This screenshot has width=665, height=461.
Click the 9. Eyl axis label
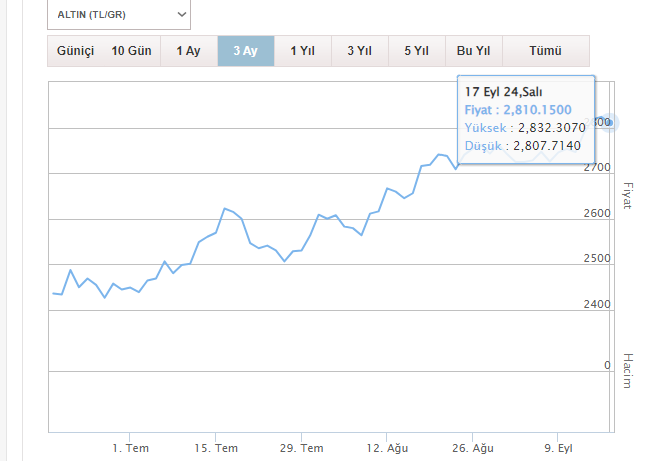557,448
